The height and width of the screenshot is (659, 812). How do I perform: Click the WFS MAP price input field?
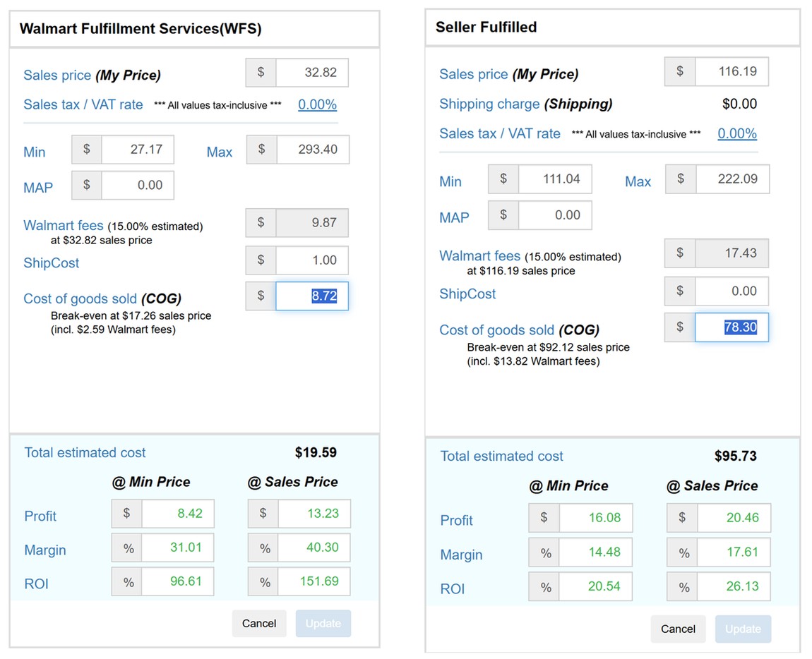[137, 186]
